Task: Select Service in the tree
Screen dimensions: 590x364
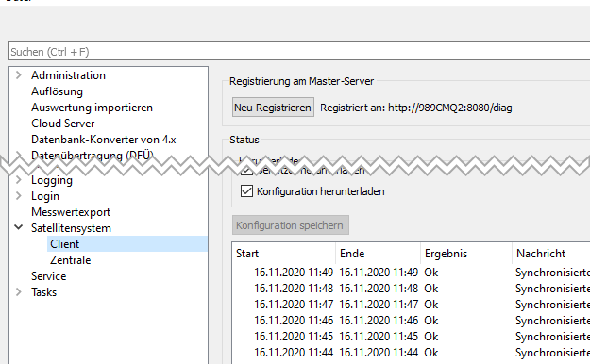Action: tap(48, 276)
